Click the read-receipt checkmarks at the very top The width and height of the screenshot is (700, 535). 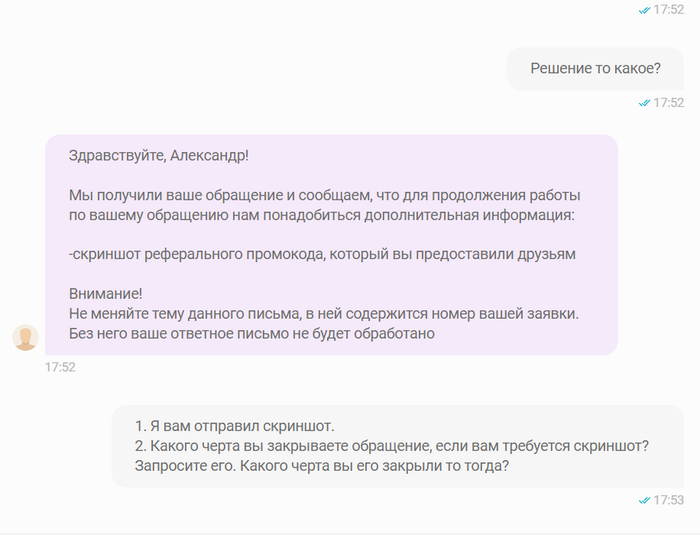click(644, 9)
